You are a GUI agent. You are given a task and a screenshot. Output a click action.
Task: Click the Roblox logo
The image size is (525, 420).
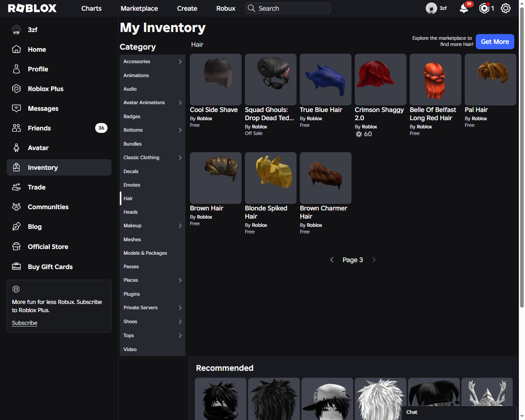pyautogui.click(x=32, y=8)
